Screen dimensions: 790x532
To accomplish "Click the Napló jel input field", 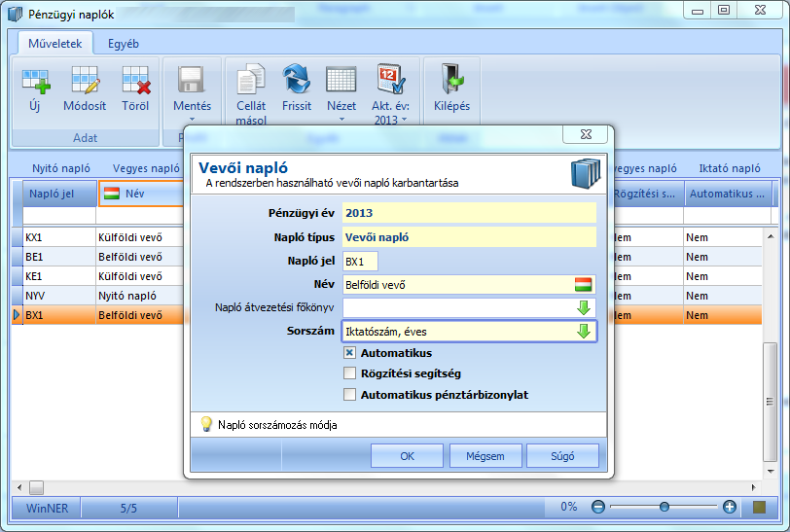I will (360, 262).
